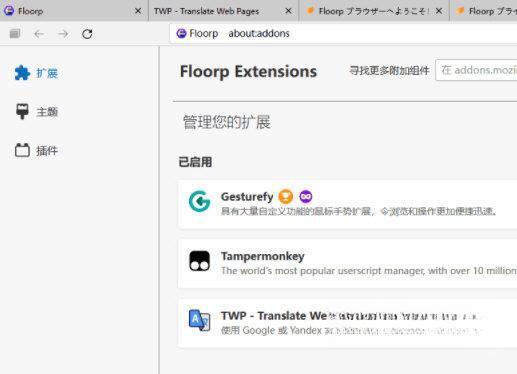
Task: Click the 寻找更多附加组件 label
Action: [x=389, y=70]
